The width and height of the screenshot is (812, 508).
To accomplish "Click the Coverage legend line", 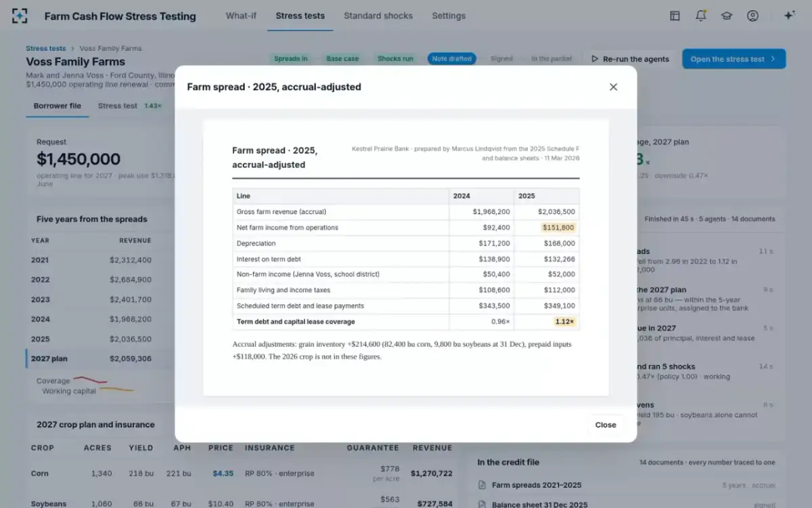I will tap(91, 380).
